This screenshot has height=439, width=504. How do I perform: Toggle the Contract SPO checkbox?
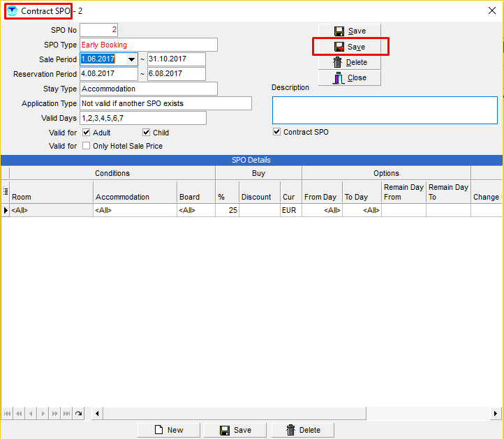[277, 132]
